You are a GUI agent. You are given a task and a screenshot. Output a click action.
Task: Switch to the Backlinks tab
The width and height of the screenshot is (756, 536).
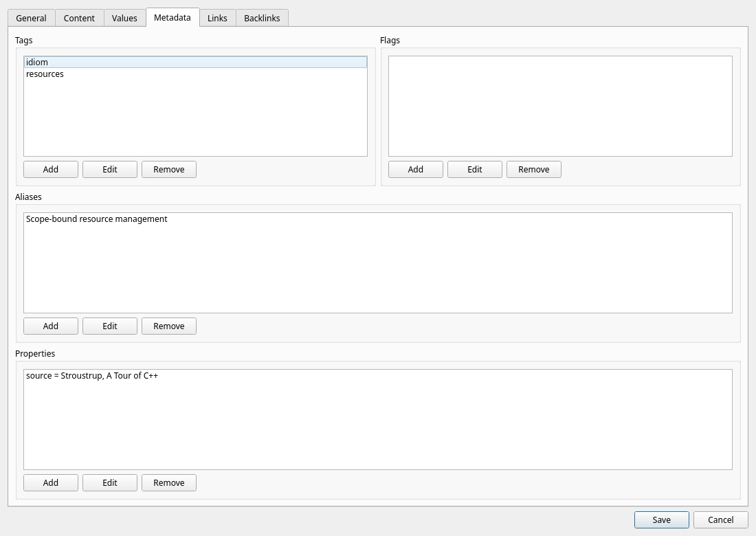click(262, 18)
